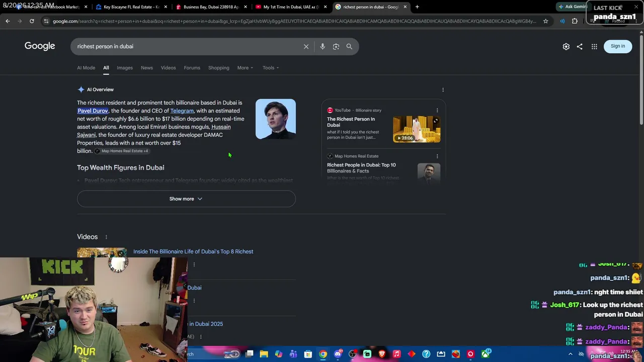This screenshot has height=362, width=644.
Task: Open the Videos section three-dot menu
Action: [x=106, y=237]
